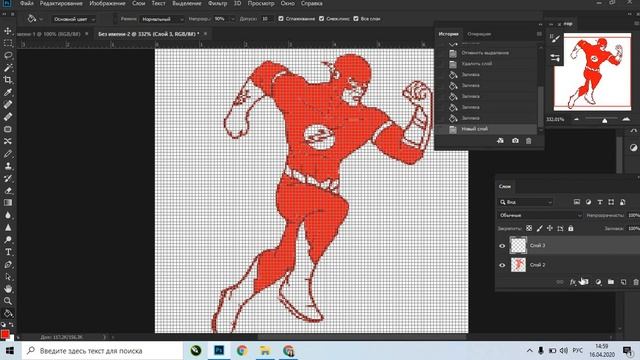Select the Clone Stamp tool

tap(8, 166)
